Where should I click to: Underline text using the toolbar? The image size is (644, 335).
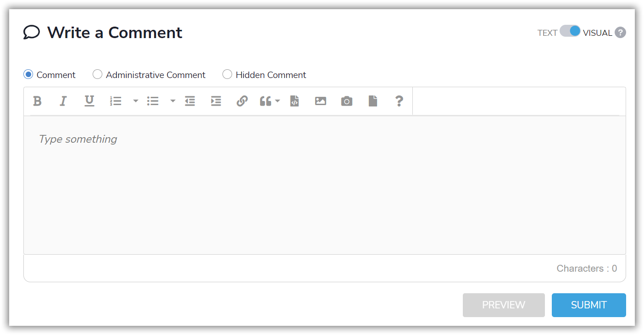[89, 101]
